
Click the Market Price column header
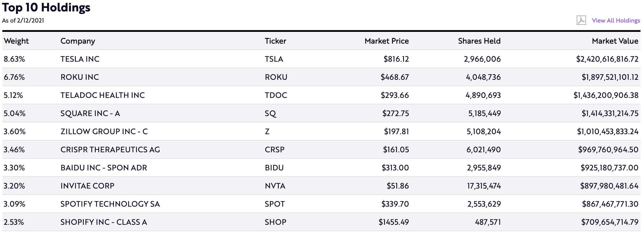coord(386,41)
